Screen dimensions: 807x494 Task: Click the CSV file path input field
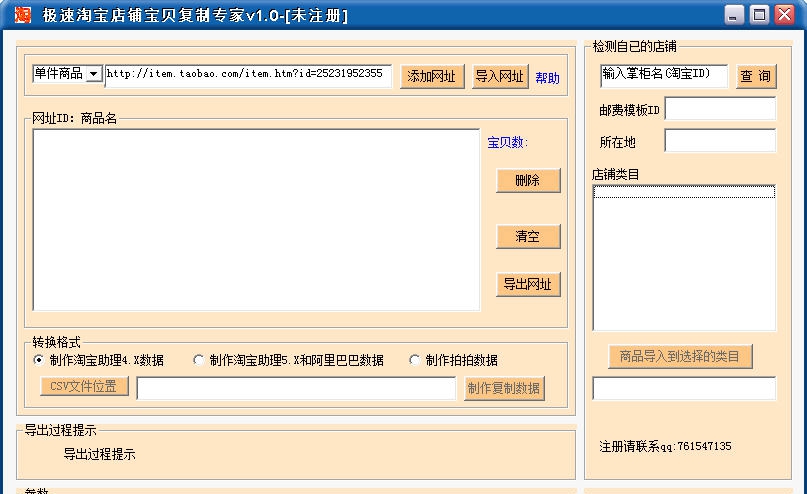(x=296, y=389)
